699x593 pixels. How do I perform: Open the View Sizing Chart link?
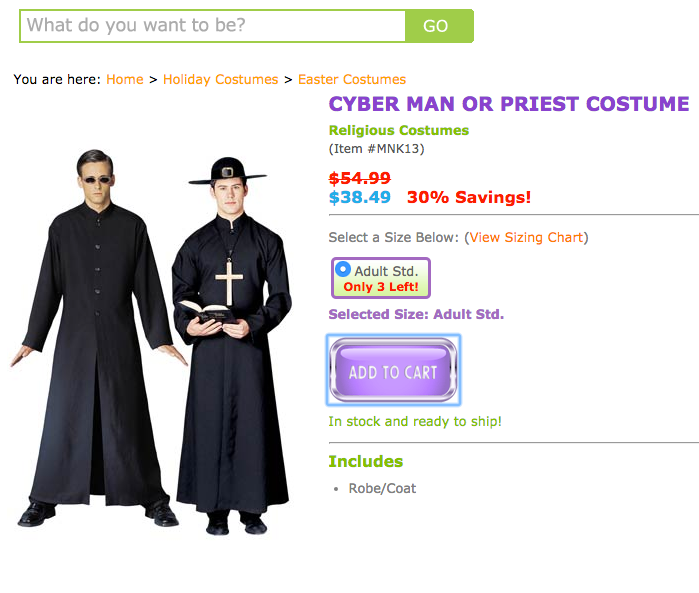tap(526, 237)
